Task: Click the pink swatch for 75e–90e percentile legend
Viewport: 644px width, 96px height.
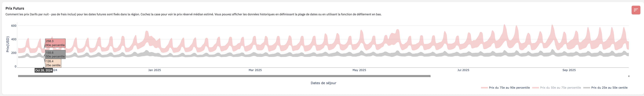Action: [484, 88]
